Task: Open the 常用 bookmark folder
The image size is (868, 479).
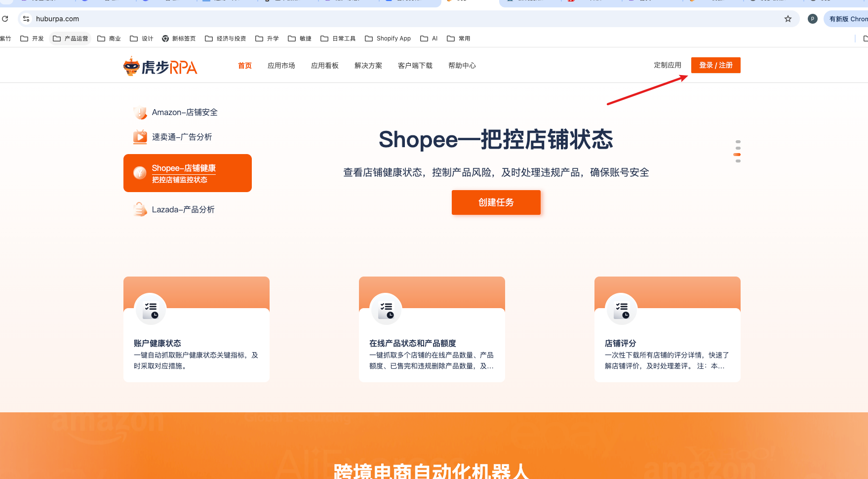Action: point(459,39)
